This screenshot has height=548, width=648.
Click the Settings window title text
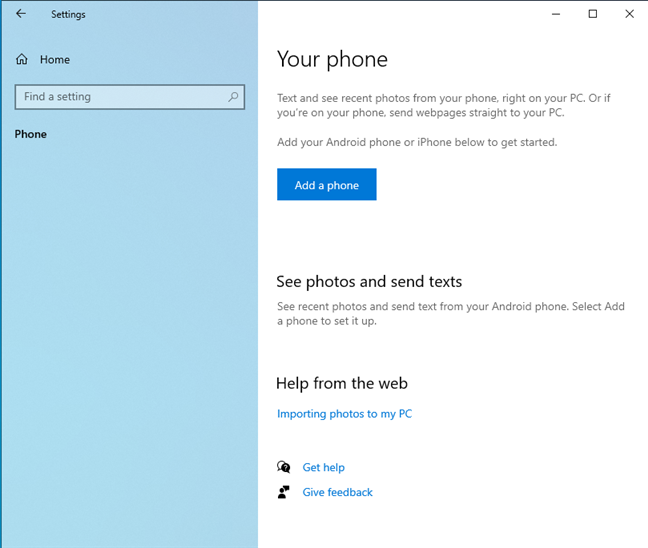[x=68, y=14]
